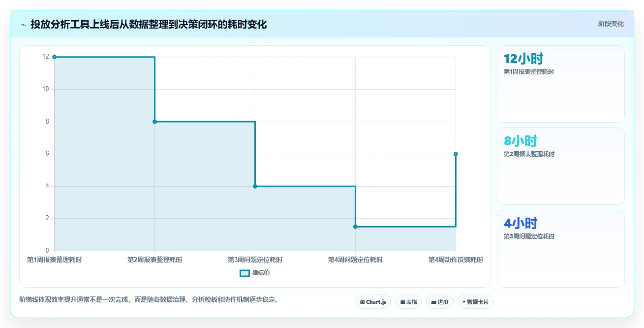Select the 数据卡片 chip
Screen dimensions: 644x328
point(475,302)
